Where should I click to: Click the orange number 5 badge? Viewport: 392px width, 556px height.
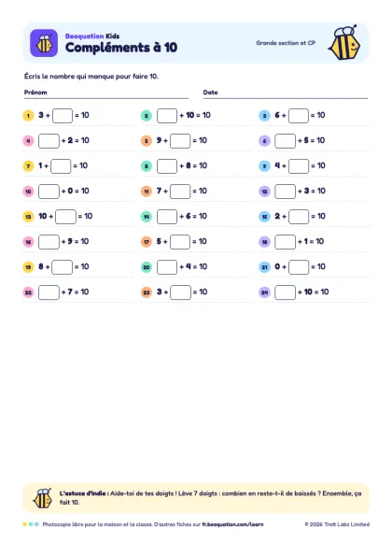pos(147,141)
